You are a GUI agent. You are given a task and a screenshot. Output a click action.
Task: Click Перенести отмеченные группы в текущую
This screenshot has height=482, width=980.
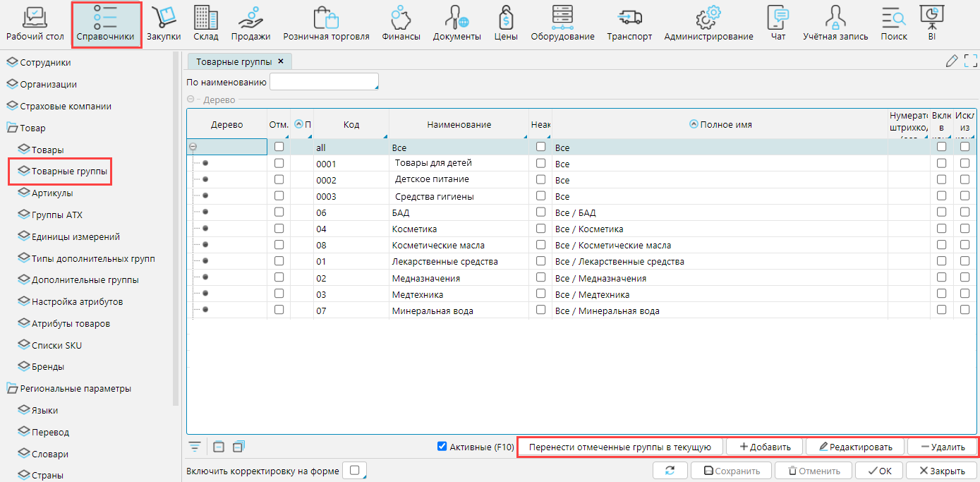[620, 447]
